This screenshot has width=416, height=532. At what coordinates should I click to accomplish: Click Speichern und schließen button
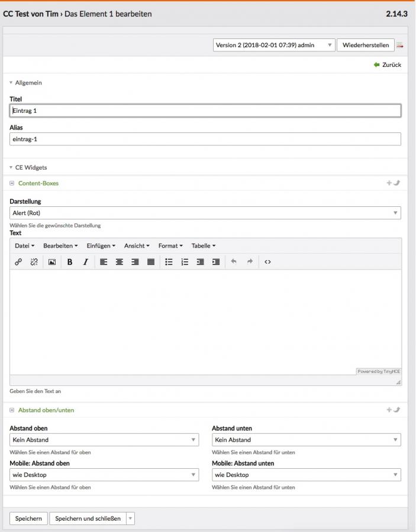point(88,518)
